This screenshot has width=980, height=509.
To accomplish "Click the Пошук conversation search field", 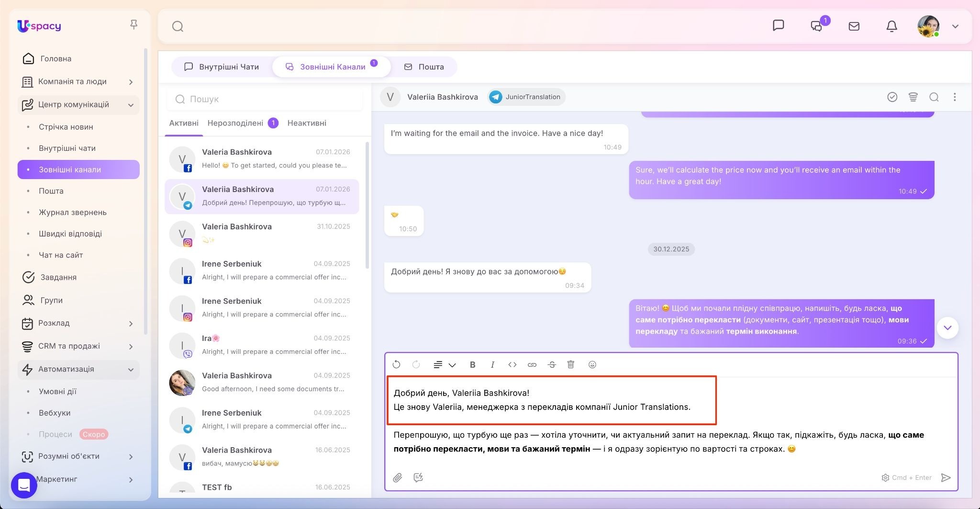I will [x=265, y=99].
